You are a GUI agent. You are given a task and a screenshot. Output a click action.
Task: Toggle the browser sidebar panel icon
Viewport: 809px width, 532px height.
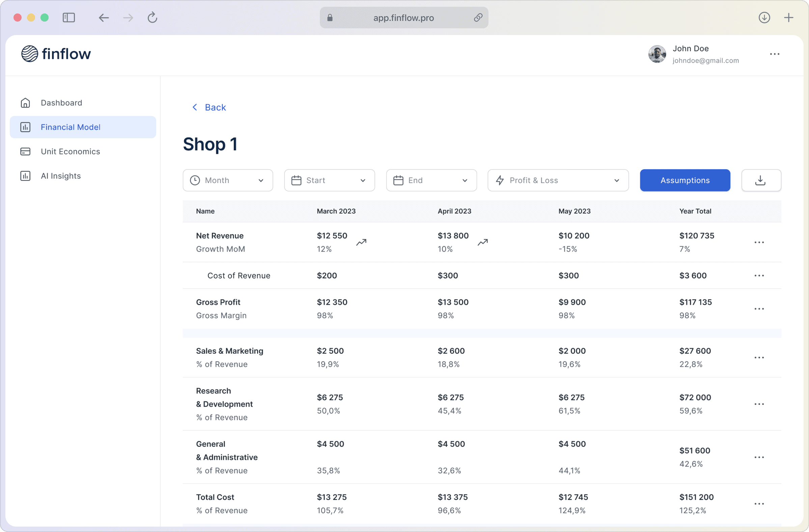tap(69, 18)
